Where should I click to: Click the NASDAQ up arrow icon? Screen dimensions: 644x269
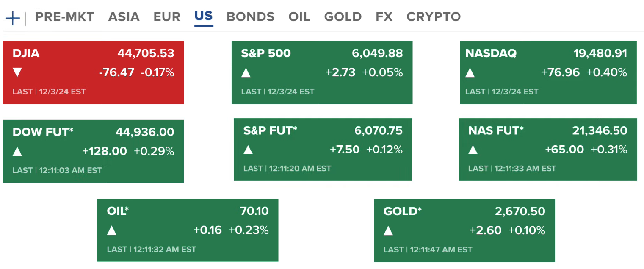[x=470, y=73]
